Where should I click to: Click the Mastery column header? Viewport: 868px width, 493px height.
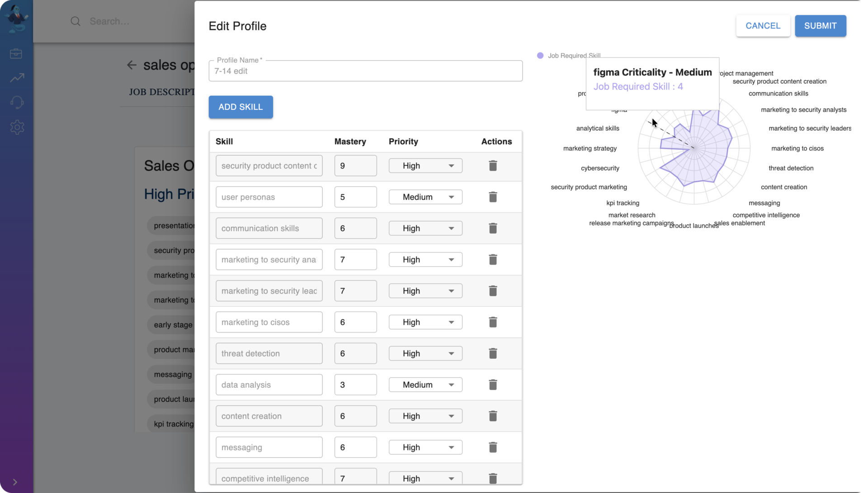tap(350, 141)
